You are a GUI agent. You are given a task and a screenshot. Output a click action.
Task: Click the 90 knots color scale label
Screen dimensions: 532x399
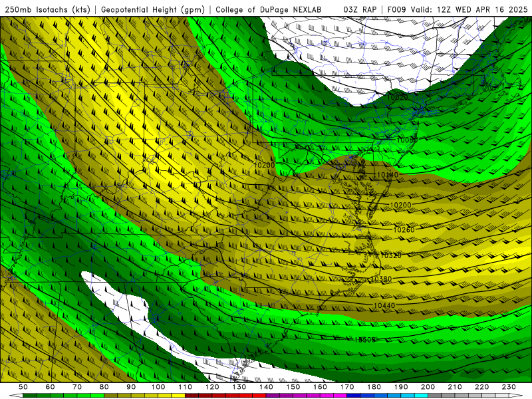[131, 387]
